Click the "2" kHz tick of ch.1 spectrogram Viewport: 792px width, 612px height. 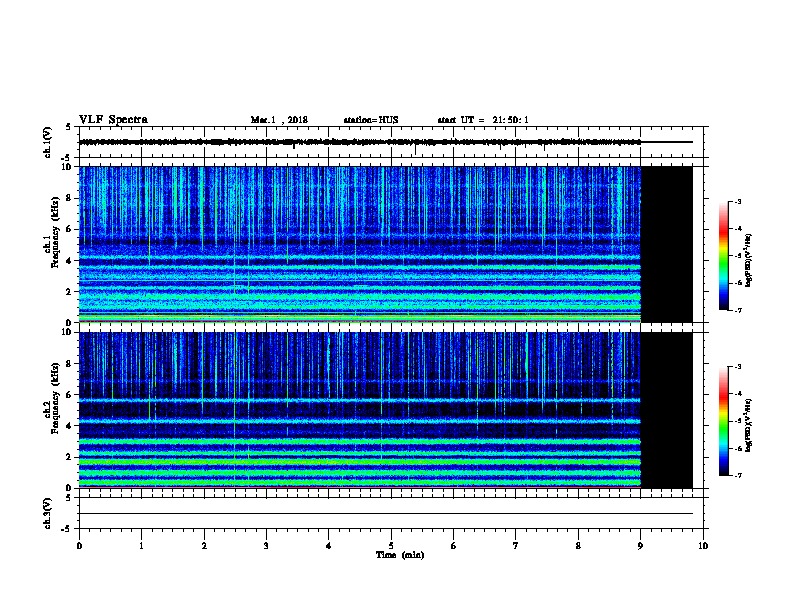pos(69,292)
